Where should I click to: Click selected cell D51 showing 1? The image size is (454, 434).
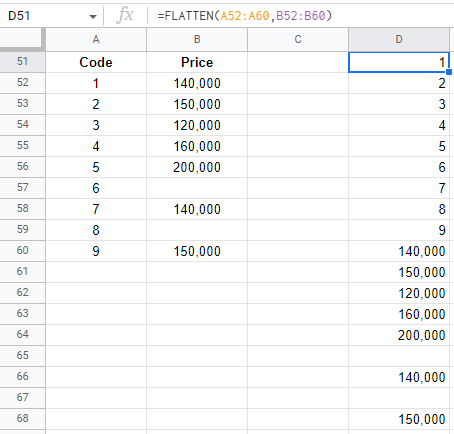coord(399,62)
